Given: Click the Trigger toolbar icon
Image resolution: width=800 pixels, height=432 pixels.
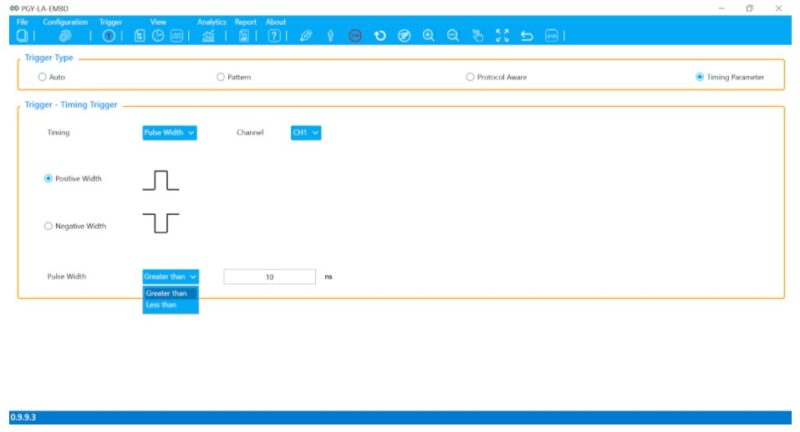Looking at the screenshot, I should [109, 36].
